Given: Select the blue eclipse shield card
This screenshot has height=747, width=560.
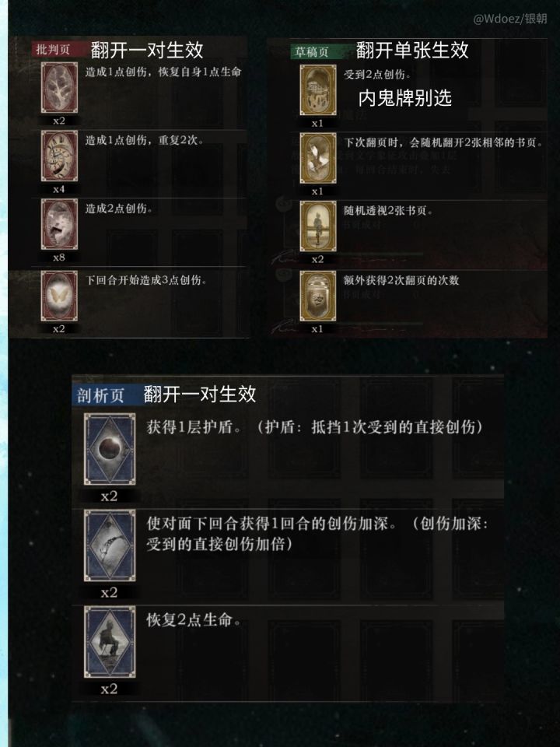Looking at the screenshot, I should tap(110, 449).
